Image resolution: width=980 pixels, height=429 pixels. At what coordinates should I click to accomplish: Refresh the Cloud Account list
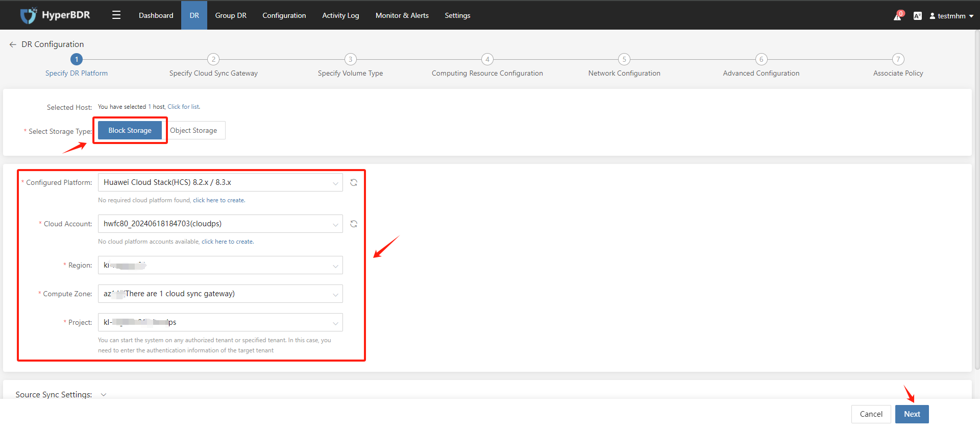pos(354,224)
